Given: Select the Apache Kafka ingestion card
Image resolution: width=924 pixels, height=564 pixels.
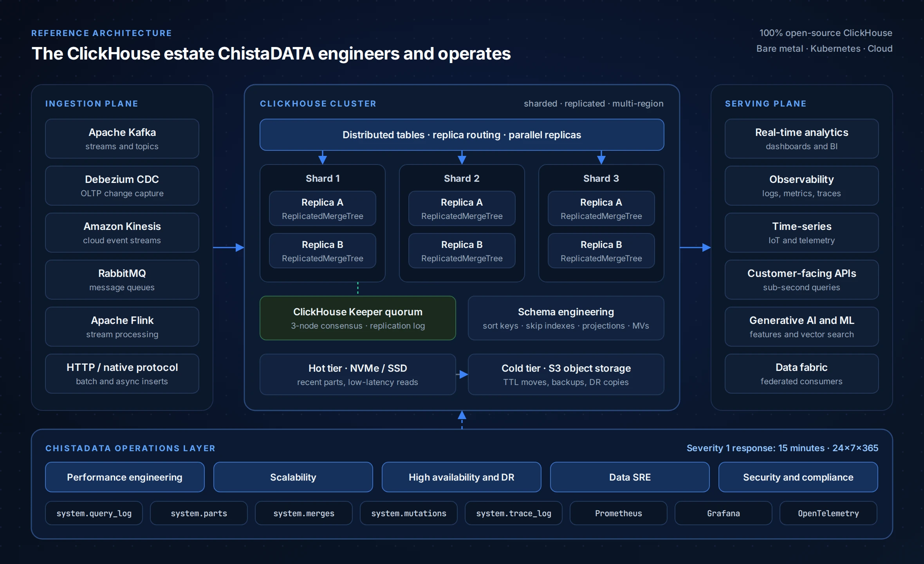Looking at the screenshot, I should point(122,139).
